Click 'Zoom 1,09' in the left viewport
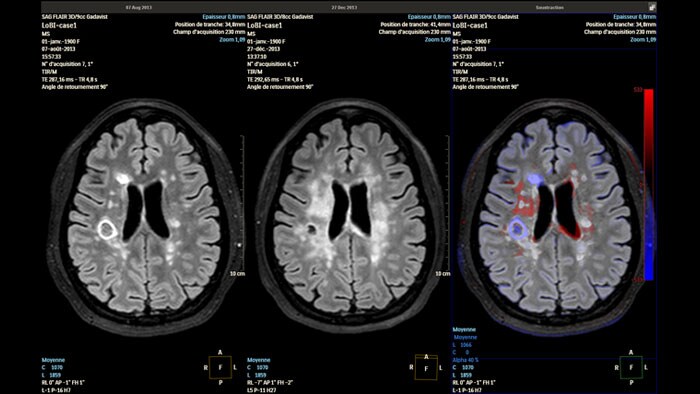Viewport: 700px width, 394px height. click(232, 40)
